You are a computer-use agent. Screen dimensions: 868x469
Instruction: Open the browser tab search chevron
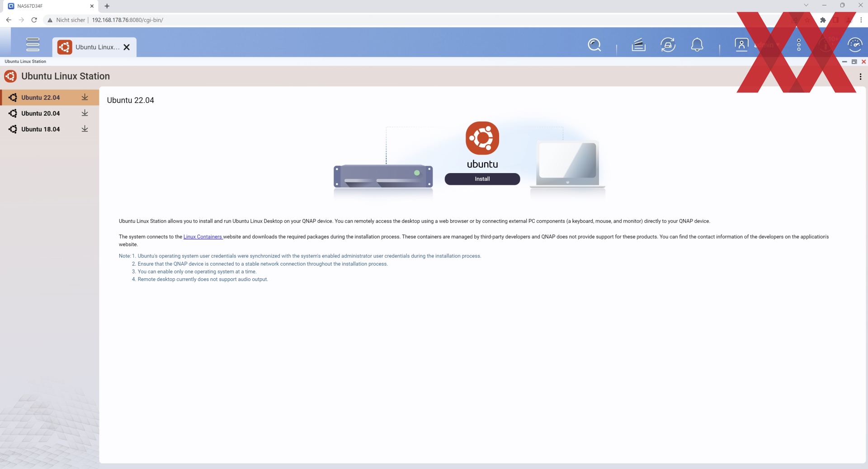click(x=806, y=5)
